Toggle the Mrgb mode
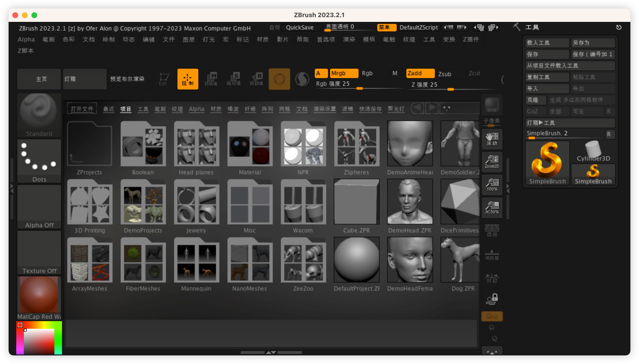 click(x=344, y=73)
